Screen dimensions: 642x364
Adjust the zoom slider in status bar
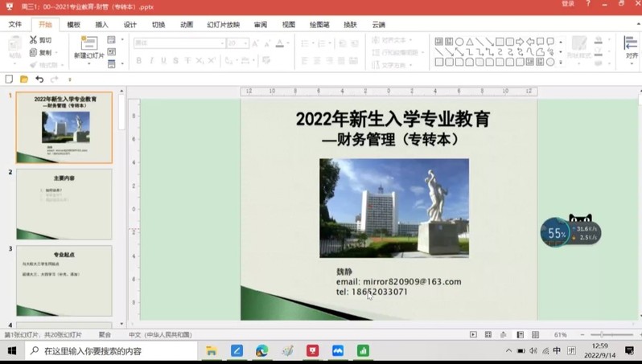(x=602, y=335)
